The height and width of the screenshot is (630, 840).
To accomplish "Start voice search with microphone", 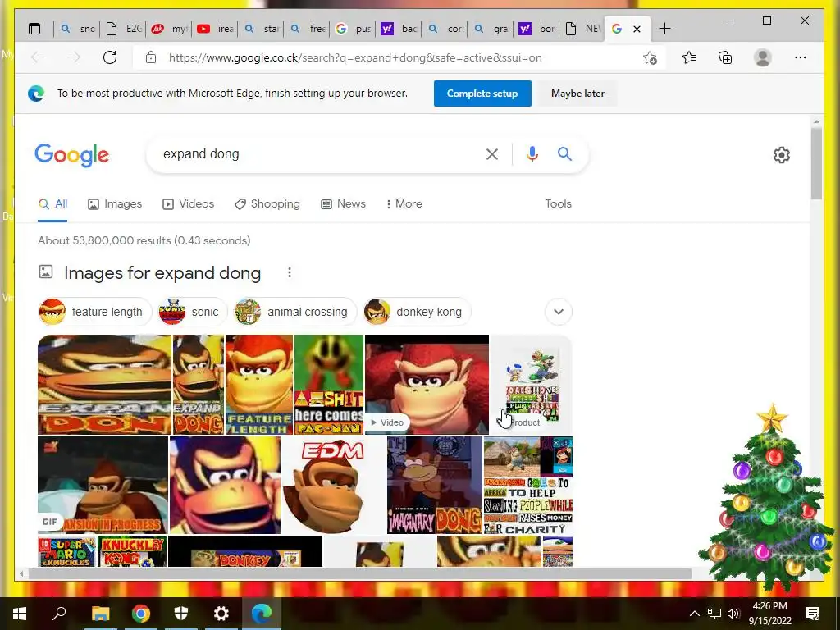I will 532,154.
